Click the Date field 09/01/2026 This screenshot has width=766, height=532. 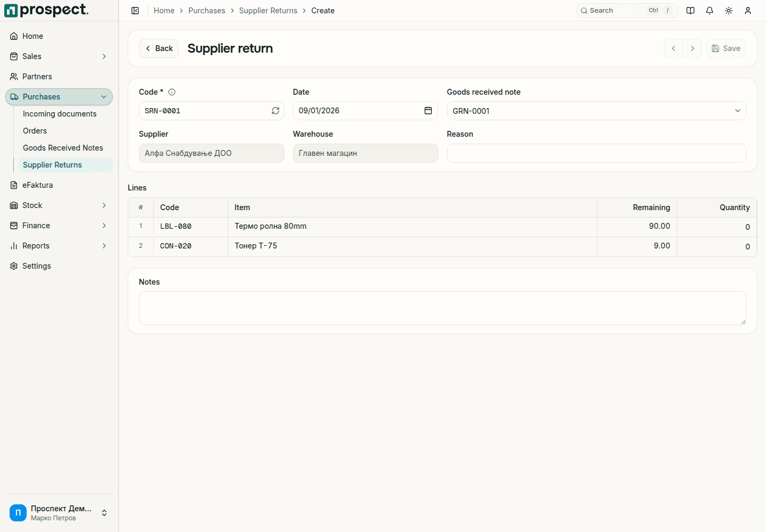click(x=365, y=111)
